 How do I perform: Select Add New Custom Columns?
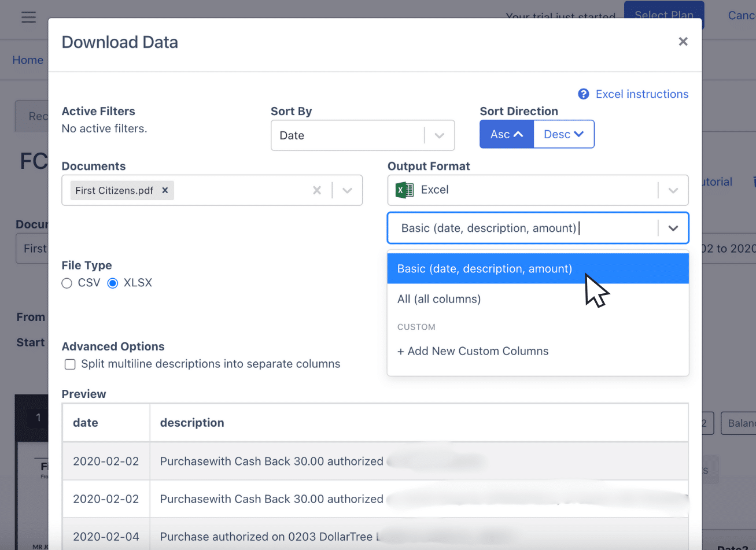point(538,351)
